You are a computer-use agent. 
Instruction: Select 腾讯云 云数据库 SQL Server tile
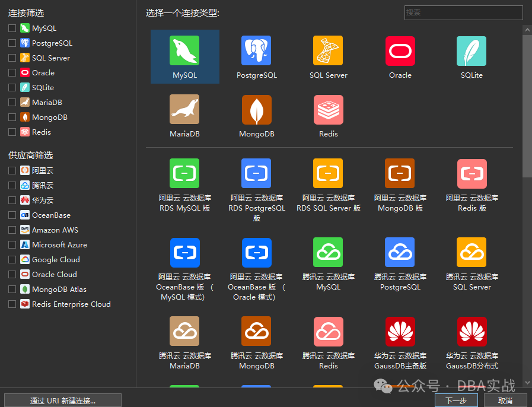(472, 264)
